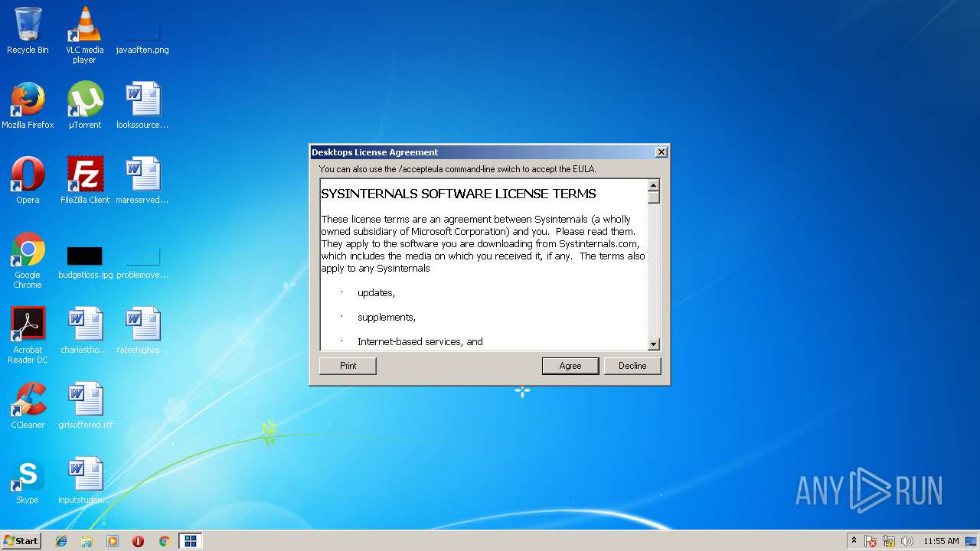Select the lookssource Word document
The width and height of the screenshot is (980, 551).
(142, 106)
